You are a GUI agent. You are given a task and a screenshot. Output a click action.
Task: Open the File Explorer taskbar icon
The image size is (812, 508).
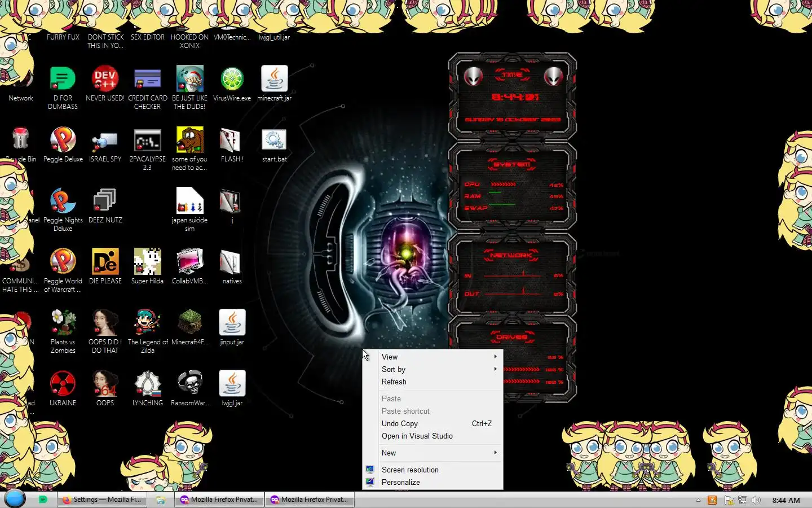161,500
